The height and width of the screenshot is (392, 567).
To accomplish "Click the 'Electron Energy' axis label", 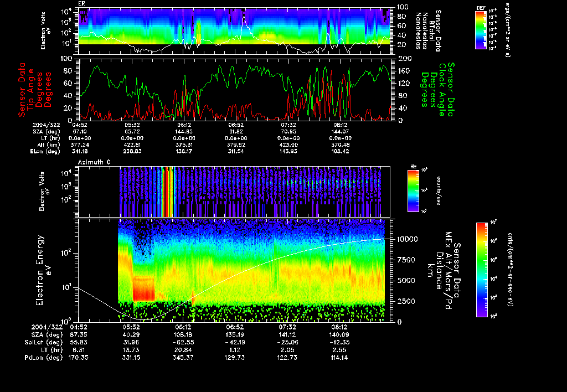I will click(40, 270).
